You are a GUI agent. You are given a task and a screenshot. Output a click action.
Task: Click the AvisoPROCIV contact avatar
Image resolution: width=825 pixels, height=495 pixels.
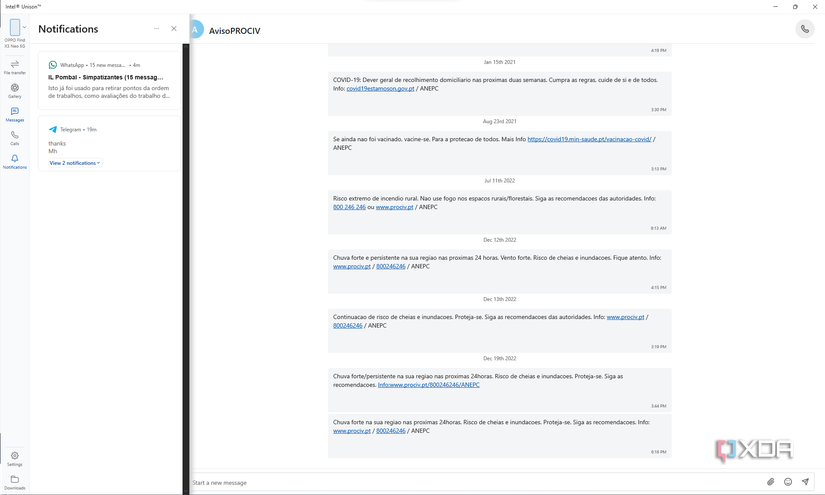pyautogui.click(x=196, y=29)
